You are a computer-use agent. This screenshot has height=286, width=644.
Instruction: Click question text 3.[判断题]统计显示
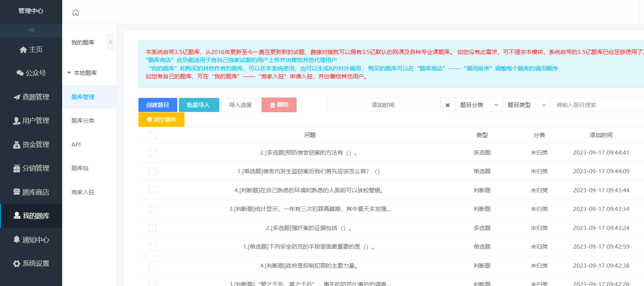[310, 209]
